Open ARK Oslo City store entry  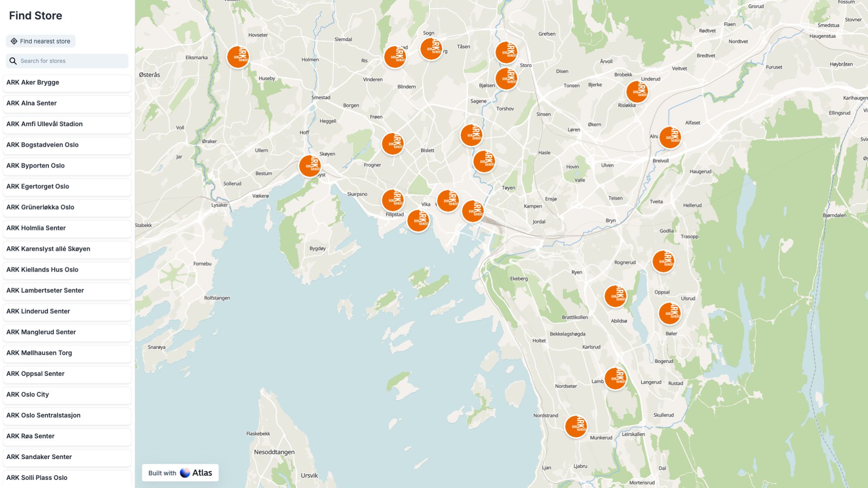click(67, 394)
